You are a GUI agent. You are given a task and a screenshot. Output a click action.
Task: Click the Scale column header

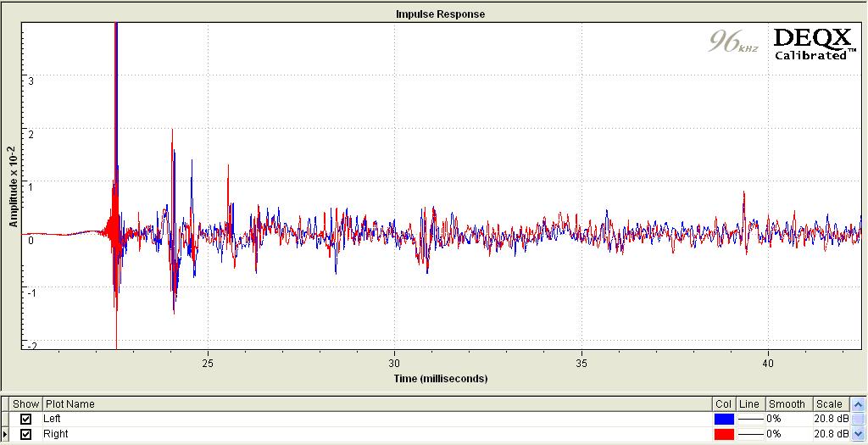coord(829,404)
